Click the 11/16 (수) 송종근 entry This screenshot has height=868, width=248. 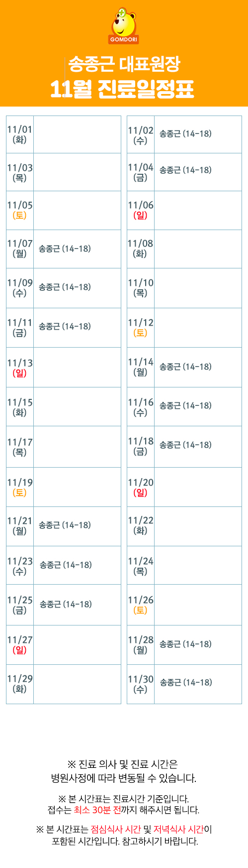pyautogui.click(x=185, y=405)
